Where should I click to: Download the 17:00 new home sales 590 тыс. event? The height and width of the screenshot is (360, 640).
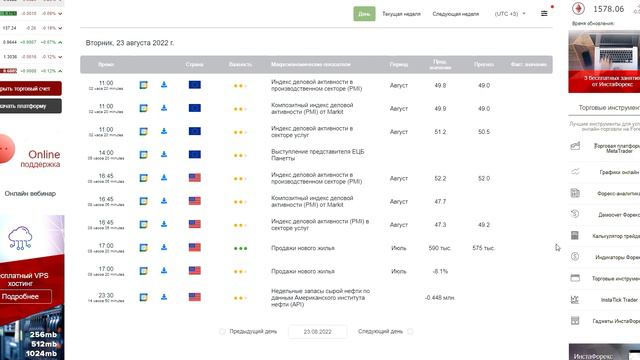(164, 247)
